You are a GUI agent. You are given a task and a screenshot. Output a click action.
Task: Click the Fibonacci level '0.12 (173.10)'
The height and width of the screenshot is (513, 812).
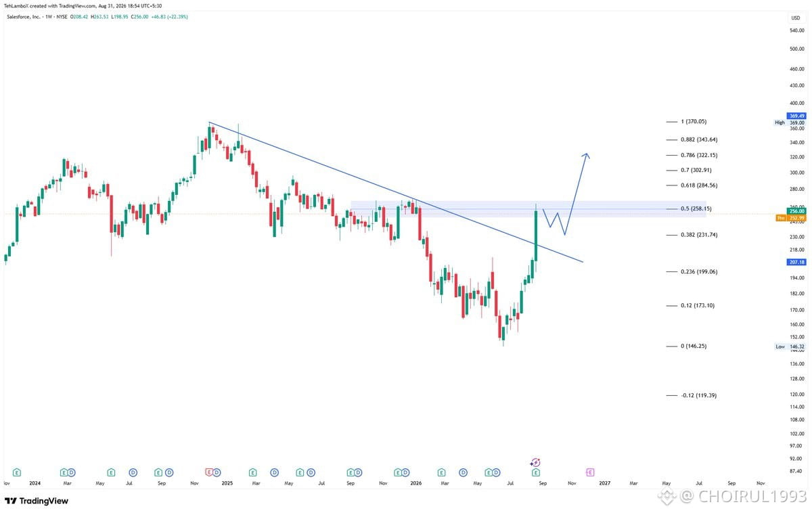pos(698,305)
